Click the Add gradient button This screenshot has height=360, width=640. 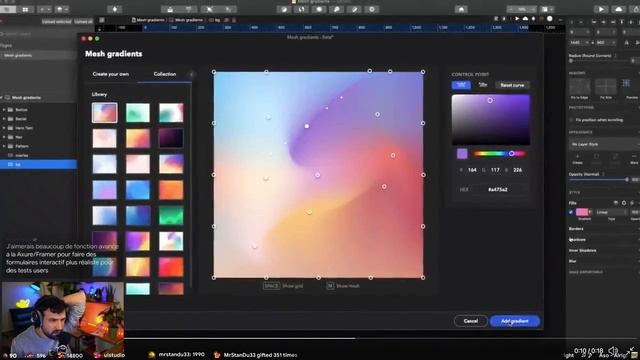coord(515,321)
